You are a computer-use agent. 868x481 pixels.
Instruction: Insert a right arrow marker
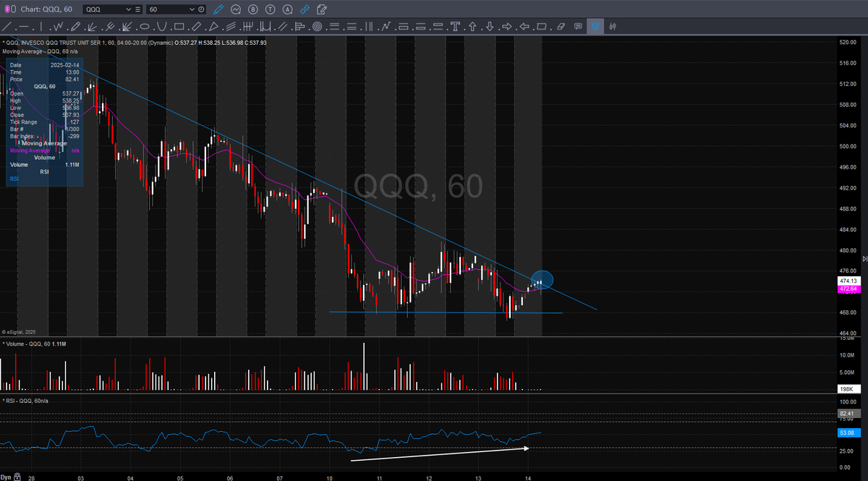(506, 27)
